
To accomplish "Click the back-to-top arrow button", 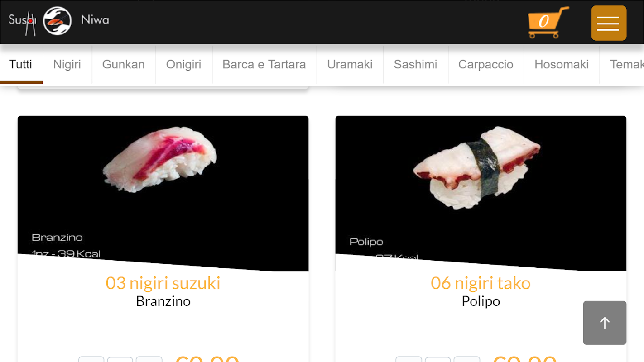I will [x=605, y=323].
